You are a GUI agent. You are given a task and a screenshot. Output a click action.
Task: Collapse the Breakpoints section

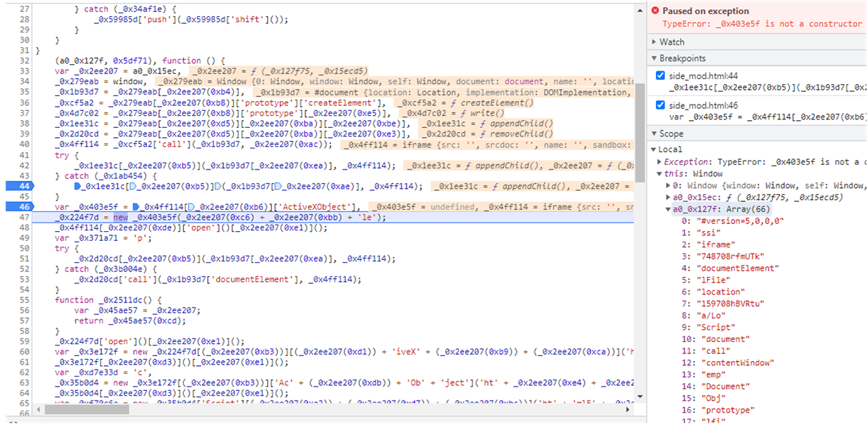(x=654, y=58)
